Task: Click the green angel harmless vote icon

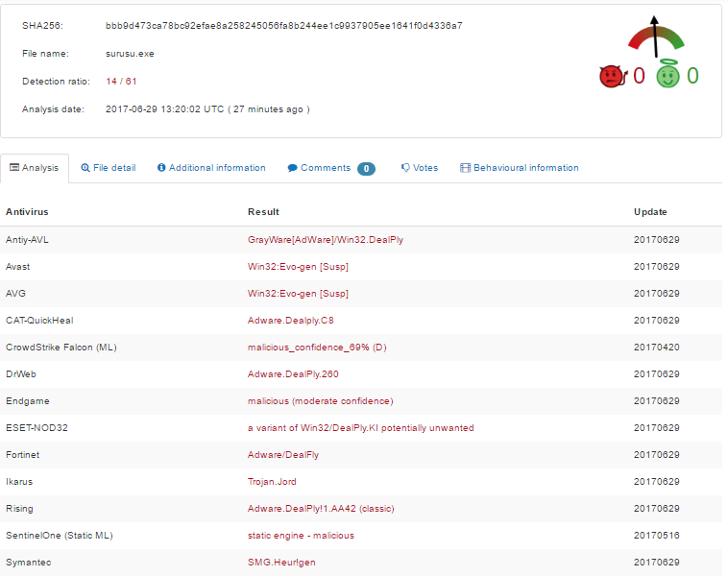Action: pyautogui.click(x=668, y=74)
